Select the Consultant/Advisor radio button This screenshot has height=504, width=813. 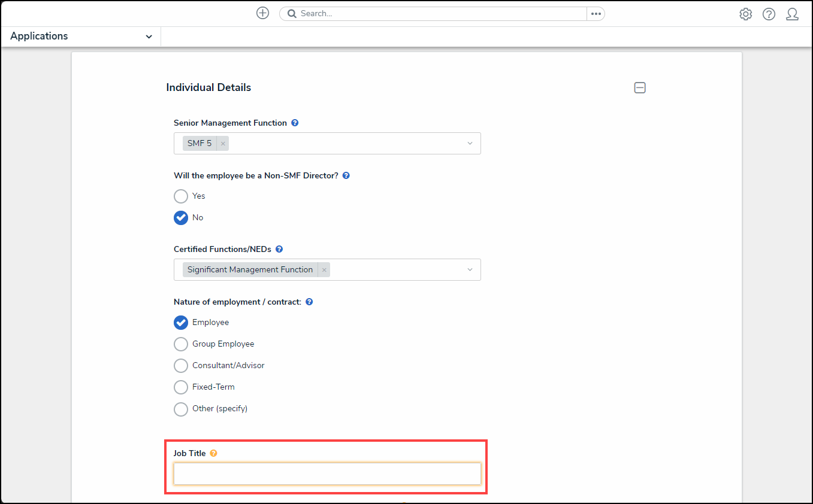[181, 366]
